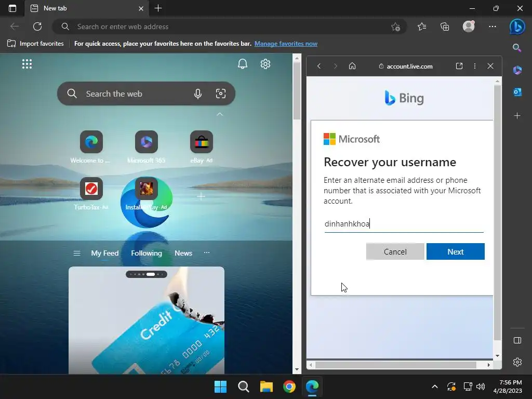This screenshot has width=532, height=399.
Task: Go to the sidebar panel home page
Action: pyautogui.click(x=352, y=66)
